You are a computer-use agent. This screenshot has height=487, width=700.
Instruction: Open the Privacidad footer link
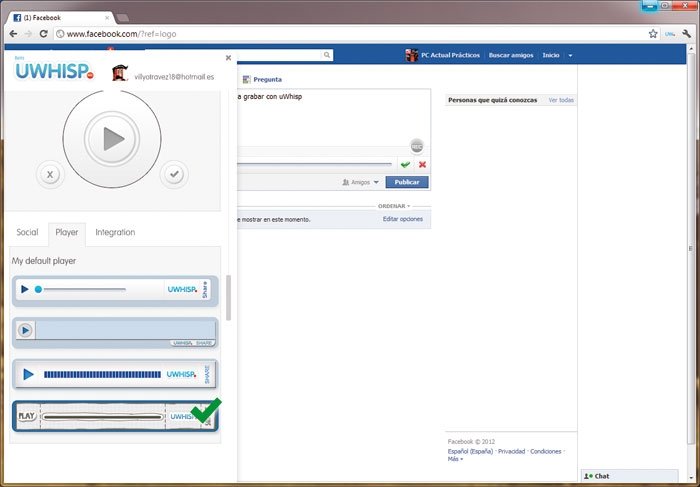point(511,451)
